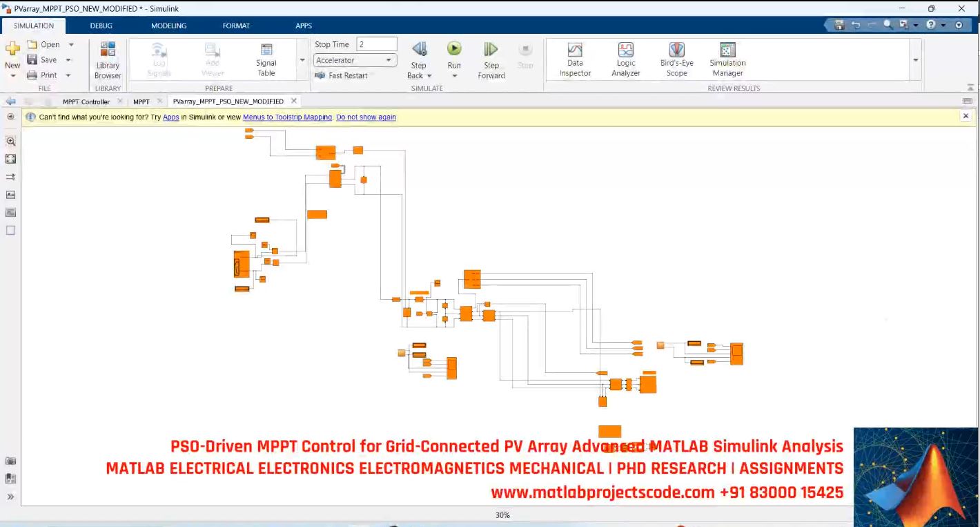Click in the Stop Time input field
The height and width of the screenshot is (527, 980).
376,43
